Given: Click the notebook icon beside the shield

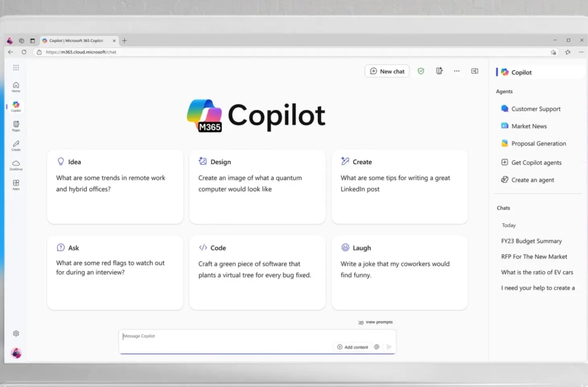Looking at the screenshot, I should click(x=439, y=71).
